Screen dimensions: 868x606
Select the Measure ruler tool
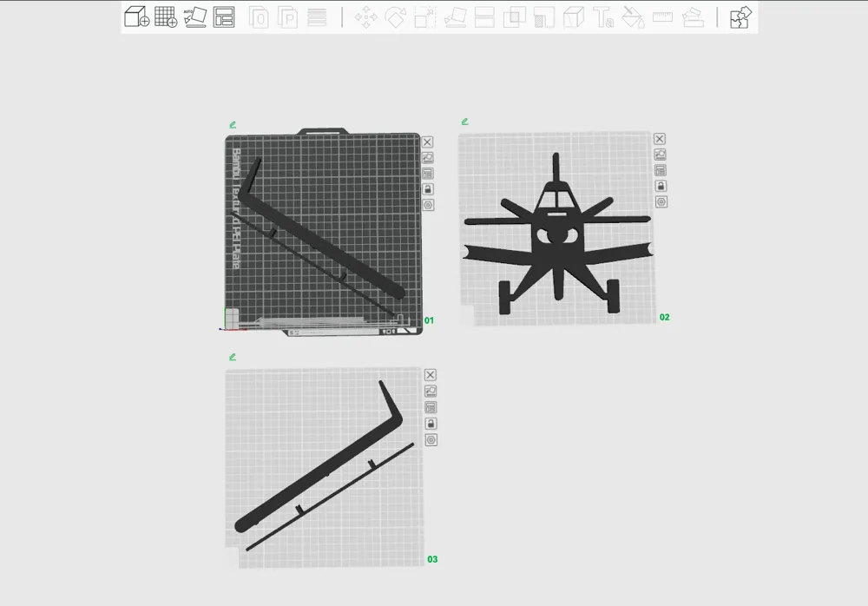(663, 17)
